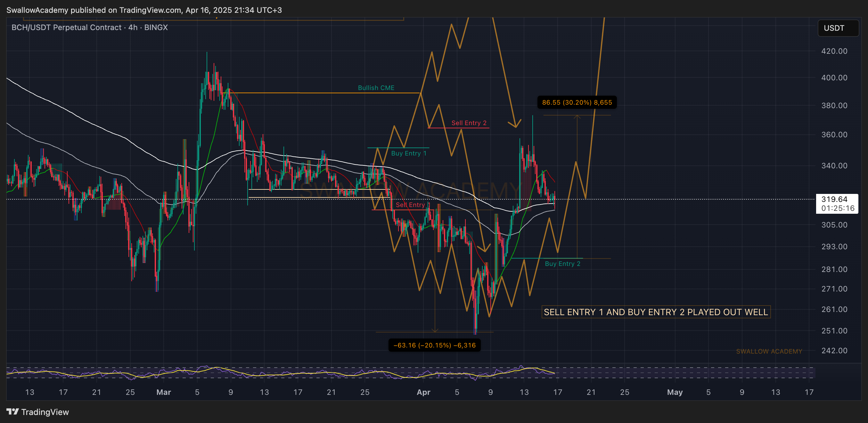868x423 pixels.
Task: Click 'SELL ENTRY 1 AND BUY ENTRY 2 PLAYED OUT WELL' note
Action: pyautogui.click(x=656, y=312)
